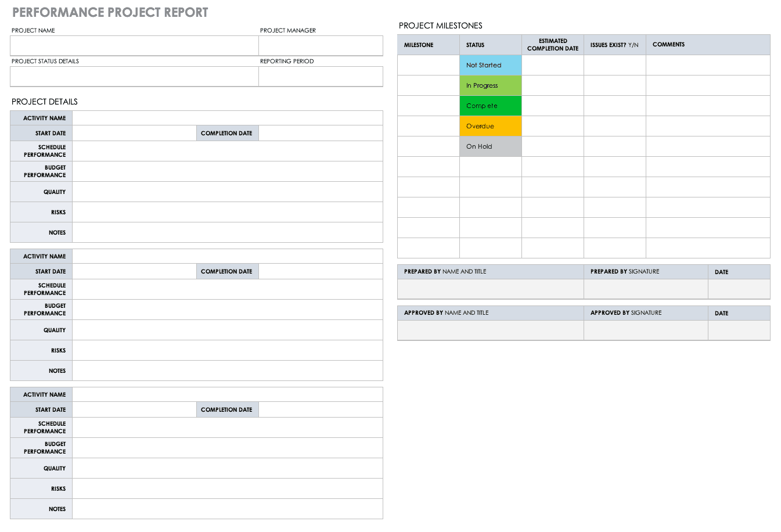Click the Approved By Name and Title field
This screenshot has height=532, width=781.
[490, 330]
